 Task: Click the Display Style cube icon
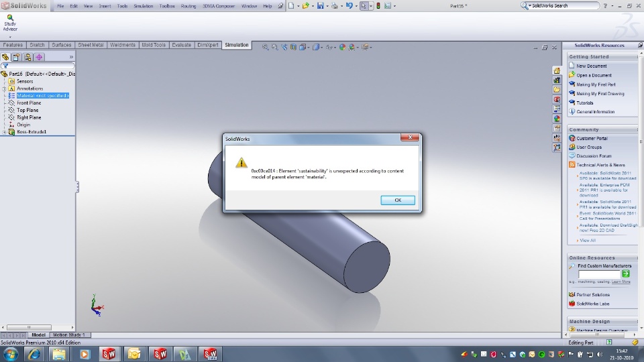click(315, 47)
